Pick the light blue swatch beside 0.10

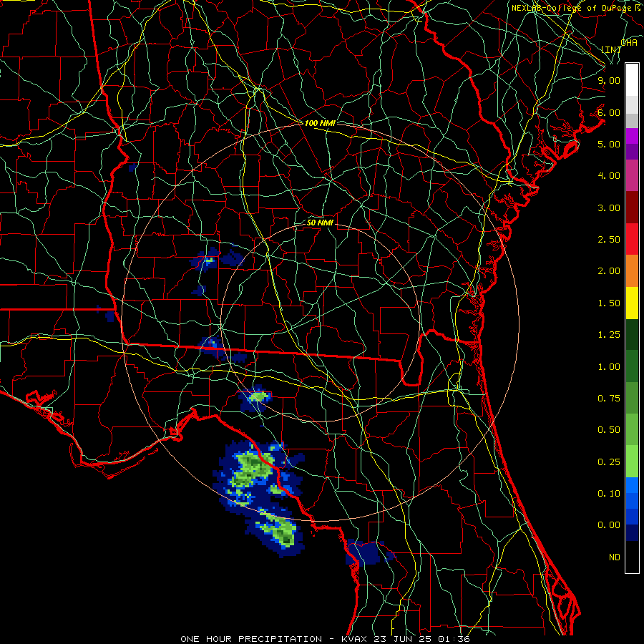[632, 485]
